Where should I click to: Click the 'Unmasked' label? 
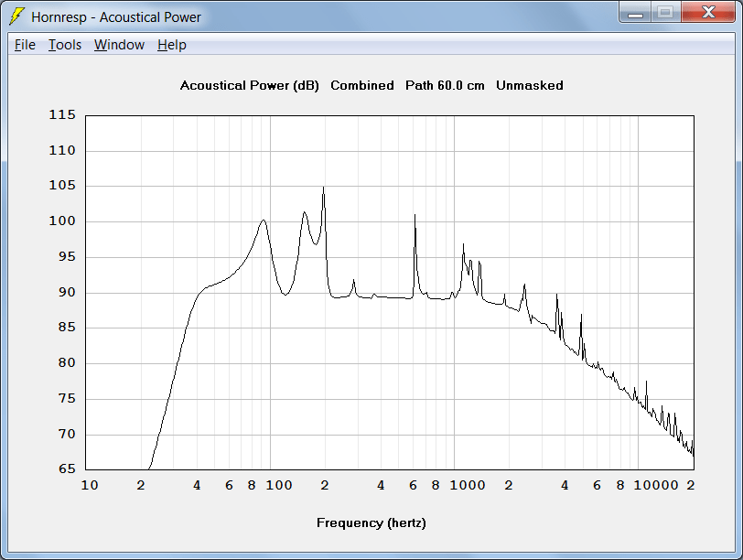click(x=529, y=85)
